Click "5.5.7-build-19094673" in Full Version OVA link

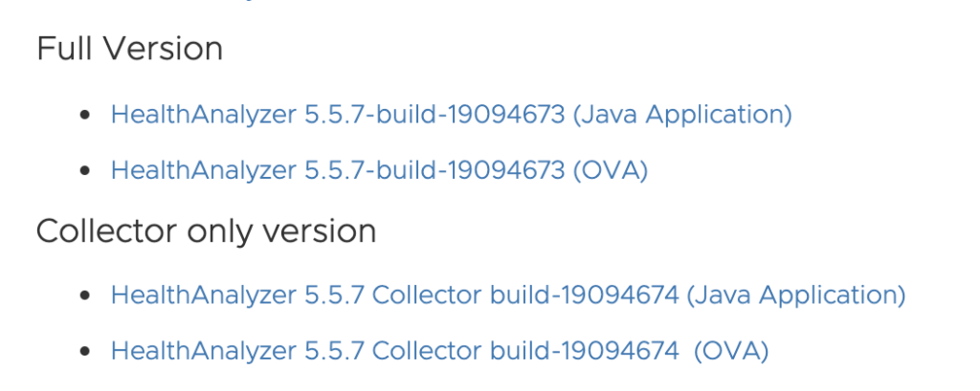point(435,170)
